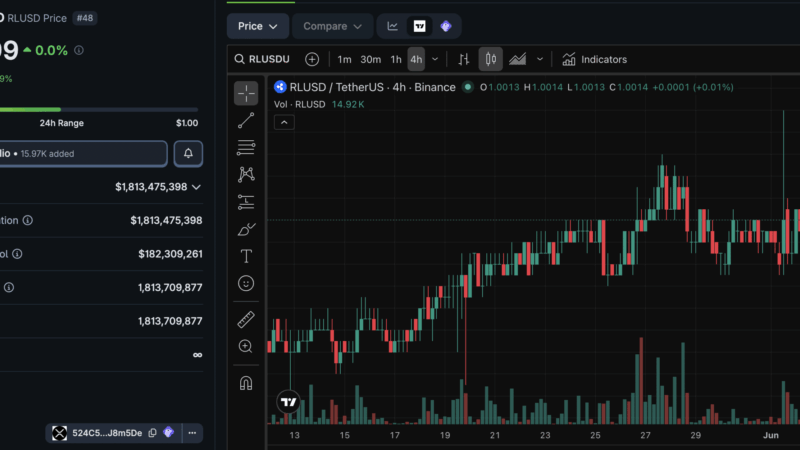This screenshot has width=800, height=450.
Task: Select the pattern drawing tool
Action: [x=246, y=174]
